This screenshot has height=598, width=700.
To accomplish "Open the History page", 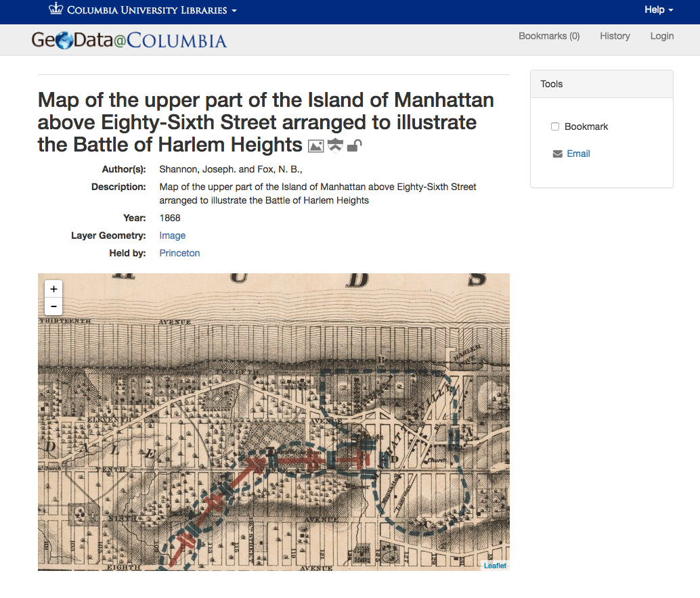I will click(x=615, y=36).
